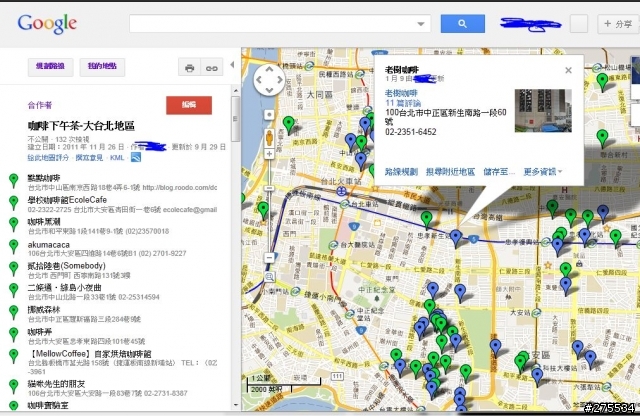Screen dimensions: 640x416
Task: Click the green pin beside 挪威森林
Action: click(13, 312)
